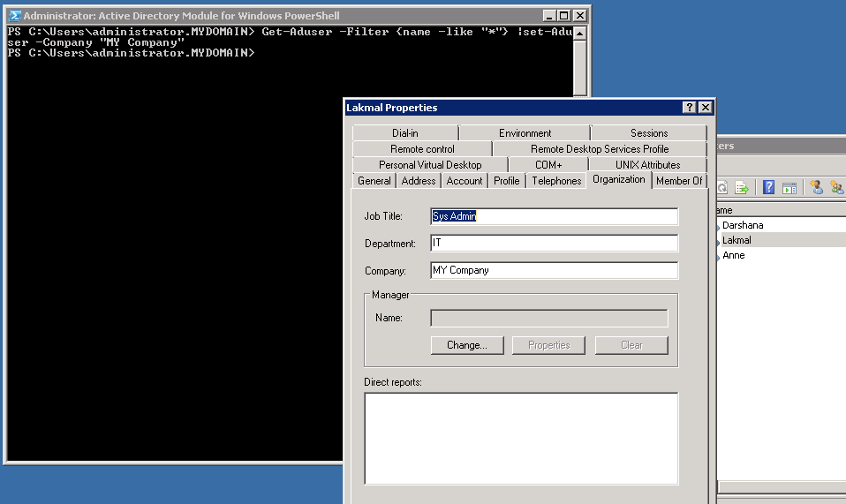Open the UNIX Attributes tab

pyautogui.click(x=648, y=165)
